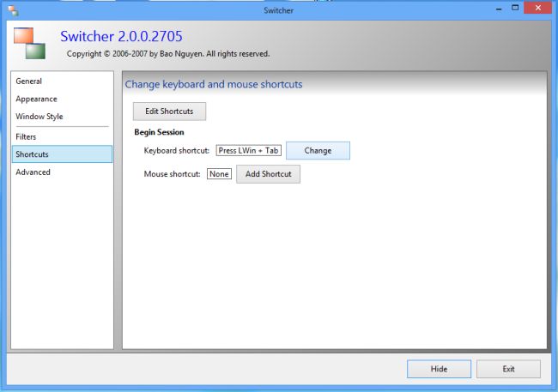Click the Begin Session heading
Screen dimensions: 558x392
click(159, 132)
